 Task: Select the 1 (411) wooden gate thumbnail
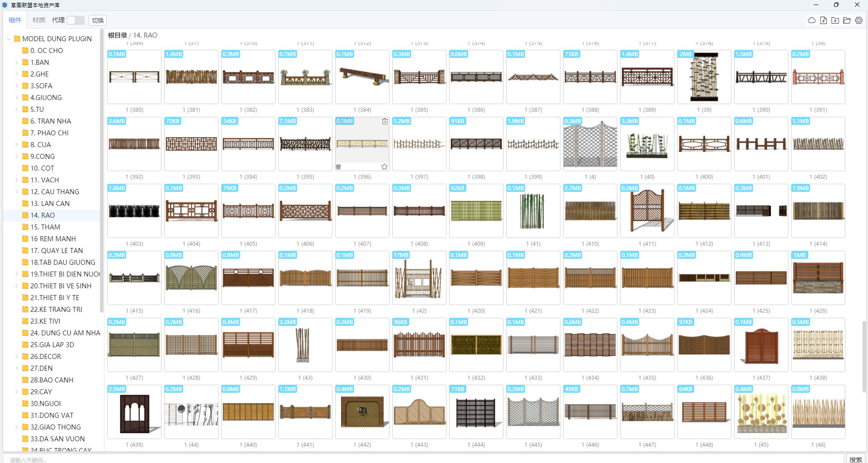[647, 211]
